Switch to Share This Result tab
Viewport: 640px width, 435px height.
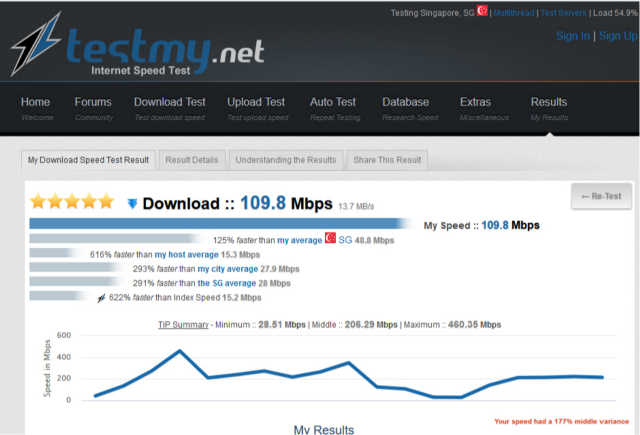tap(387, 160)
